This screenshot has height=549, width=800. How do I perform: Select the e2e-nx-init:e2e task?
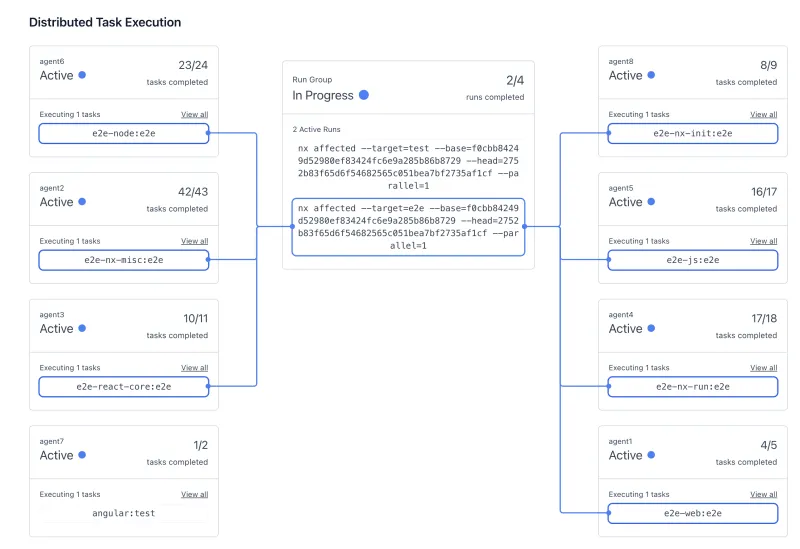[693, 133]
